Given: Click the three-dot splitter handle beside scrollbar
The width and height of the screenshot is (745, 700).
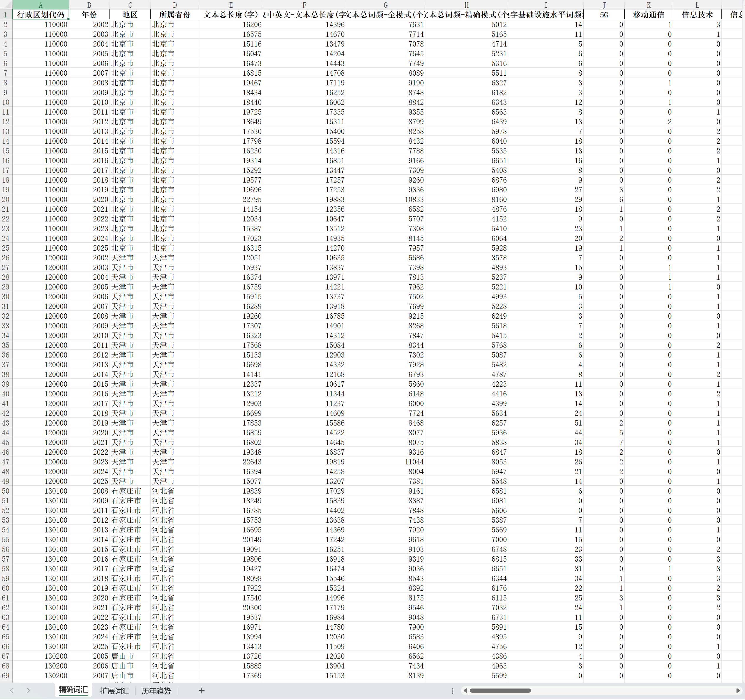Looking at the screenshot, I should pyautogui.click(x=453, y=691).
